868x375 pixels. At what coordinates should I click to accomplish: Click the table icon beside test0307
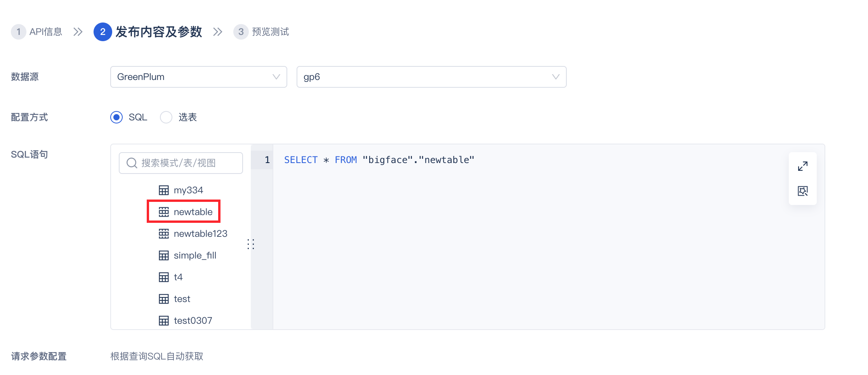[164, 321]
